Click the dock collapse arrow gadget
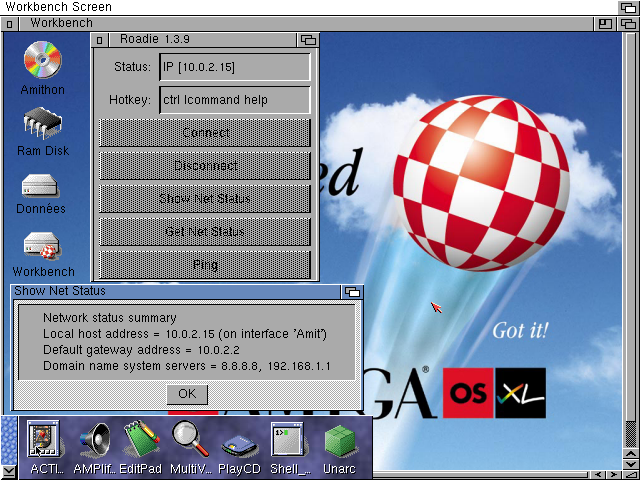Image resolution: width=640 pixels, height=480 pixels. point(9,472)
